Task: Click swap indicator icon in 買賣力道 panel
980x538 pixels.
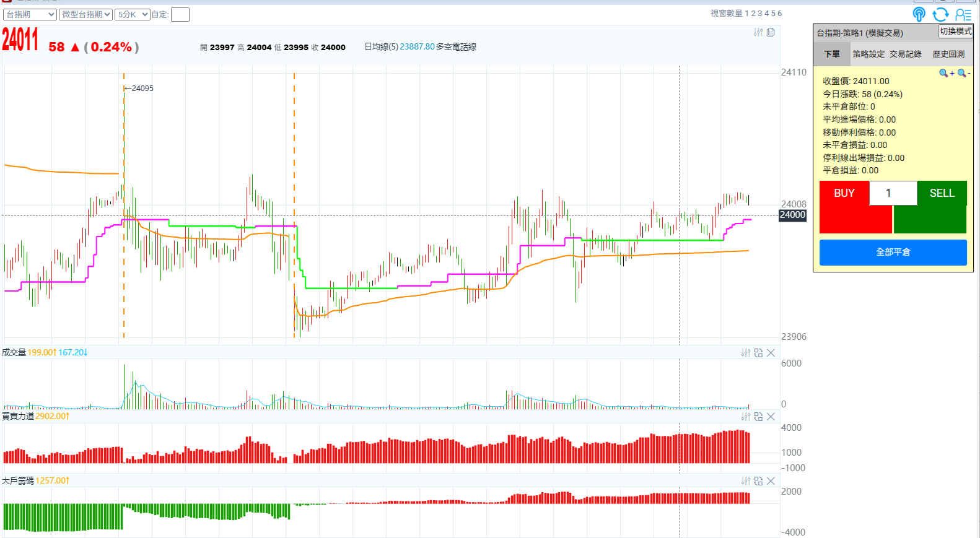Action: point(758,417)
